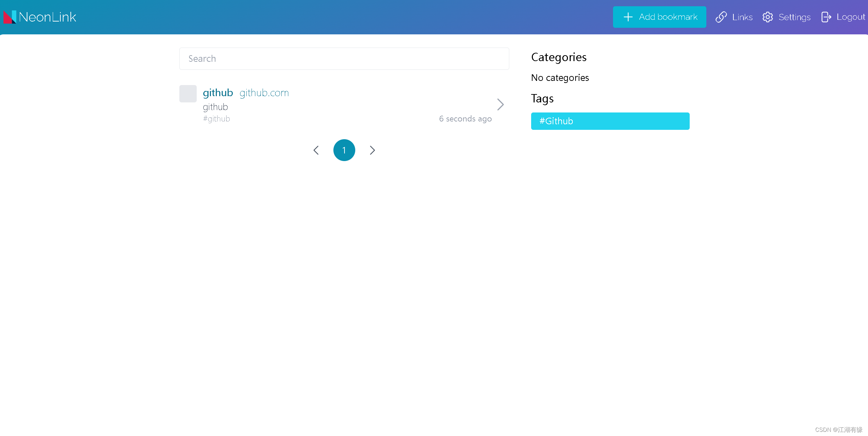Filter by the #github tag under bookmark

(x=216, y=119)
